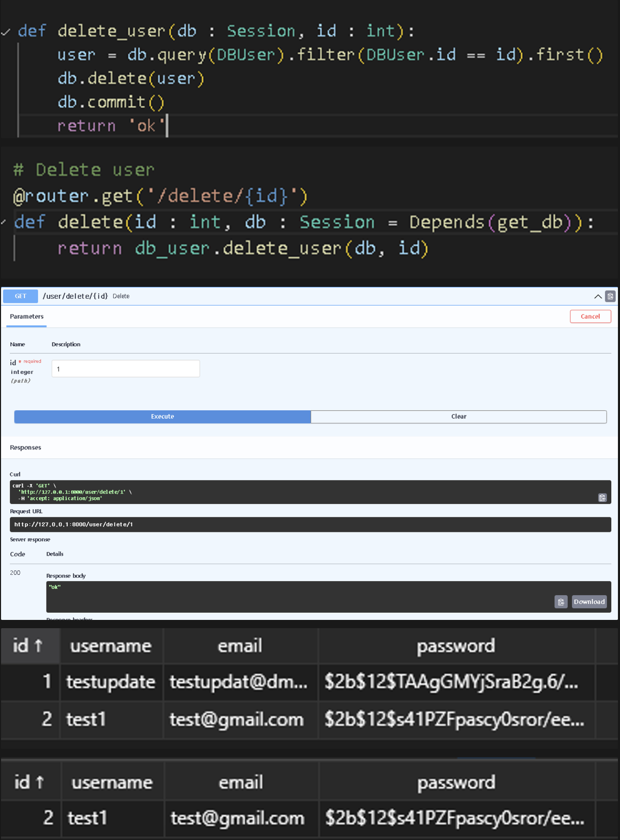This screenshot has width=620, height=840.
Task: Clear the response with Clear button
Action: click(x=459, y=416)
